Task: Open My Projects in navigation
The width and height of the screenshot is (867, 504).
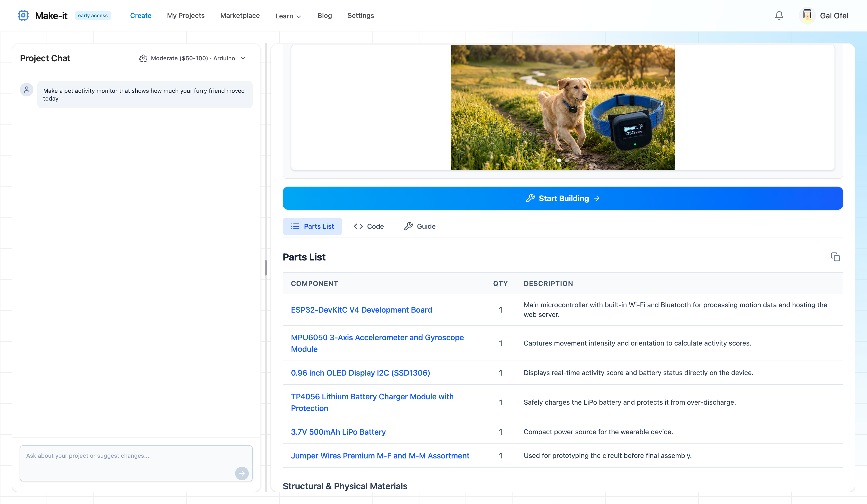Action: (186, 16)
